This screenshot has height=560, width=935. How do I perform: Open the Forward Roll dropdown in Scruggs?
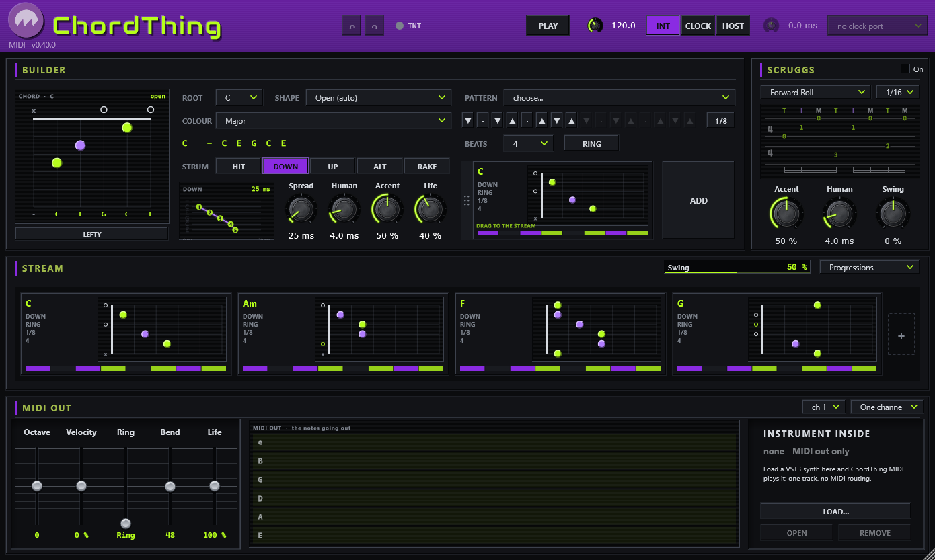click(x=816, y=92)
